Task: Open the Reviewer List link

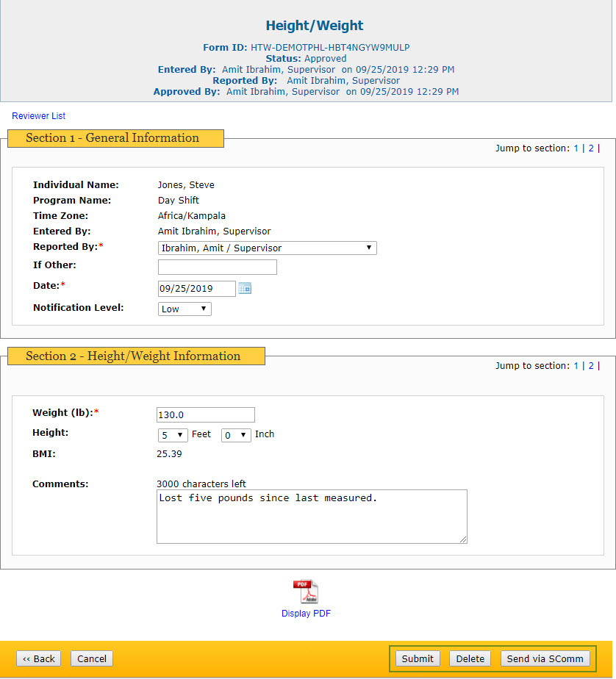Action: tap(38, 116)
